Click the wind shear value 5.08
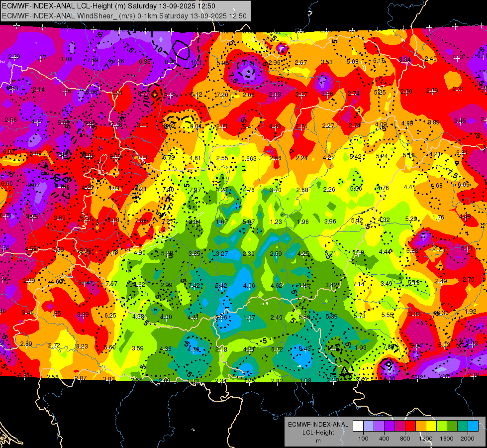 pyautogui.click(x=353, y=62)
